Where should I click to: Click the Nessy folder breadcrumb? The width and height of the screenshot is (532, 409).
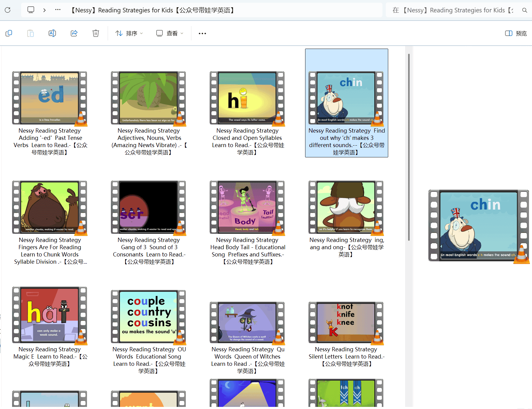153,10
